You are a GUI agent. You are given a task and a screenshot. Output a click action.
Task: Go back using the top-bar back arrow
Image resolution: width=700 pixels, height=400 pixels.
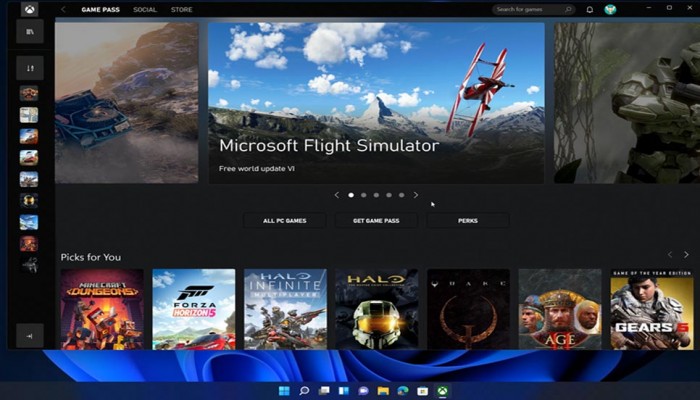click(63, 9)
